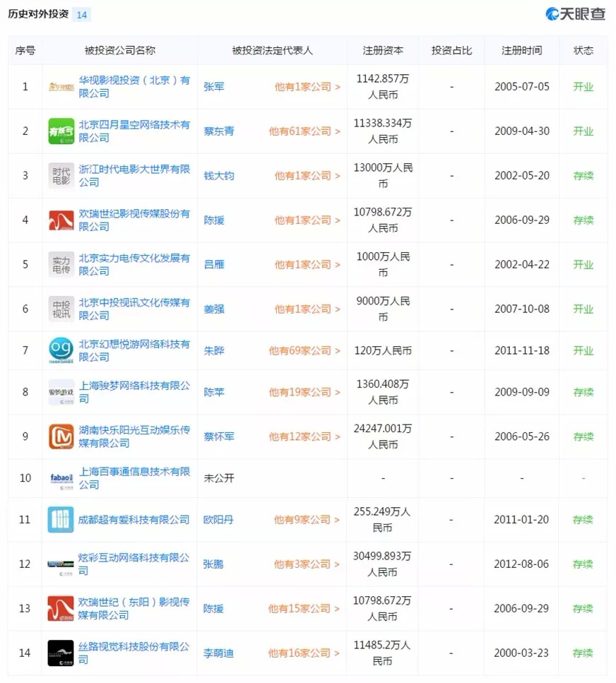View legal representative 张军's profile
The width and height of the screenshot is (616, 683).
pos(214,87)
